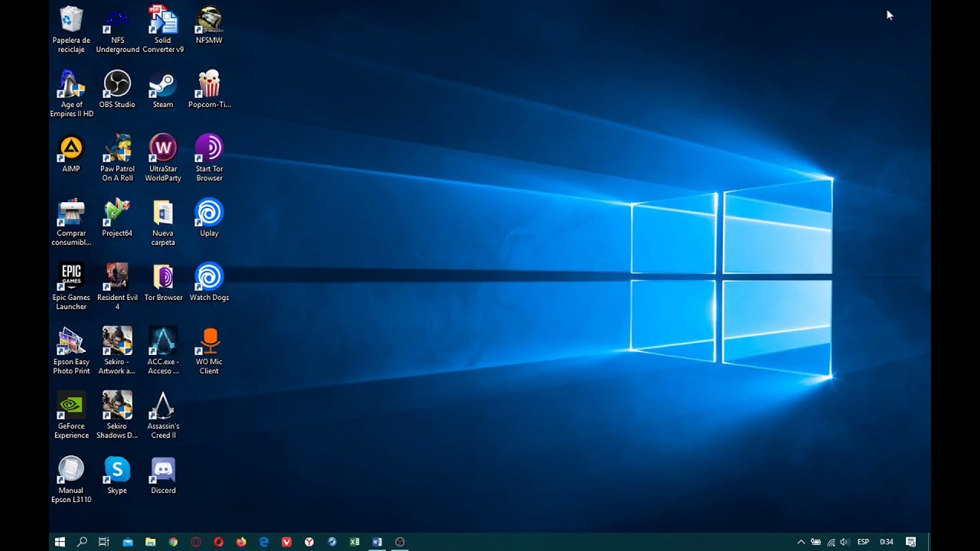
Task: Open the volume control in tray
Action: tap(844, 542)
